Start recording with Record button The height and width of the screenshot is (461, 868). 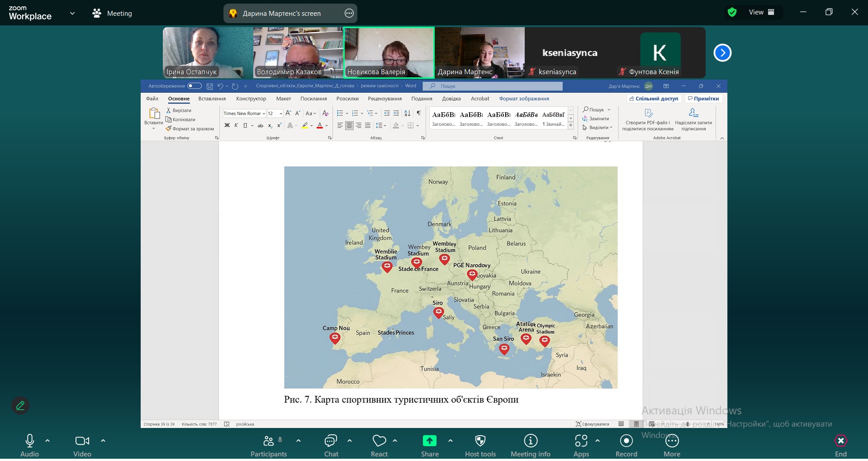pyautogui.click(x=626, y=441)
